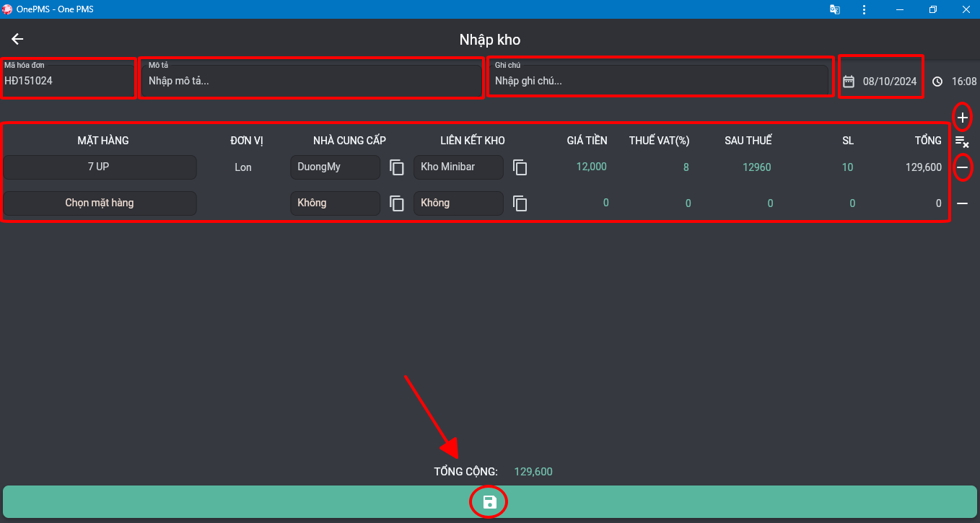The image size is (980, 523).
Task: Open the Kho Minibar warehouse dropdown
Action: [458, 167]
